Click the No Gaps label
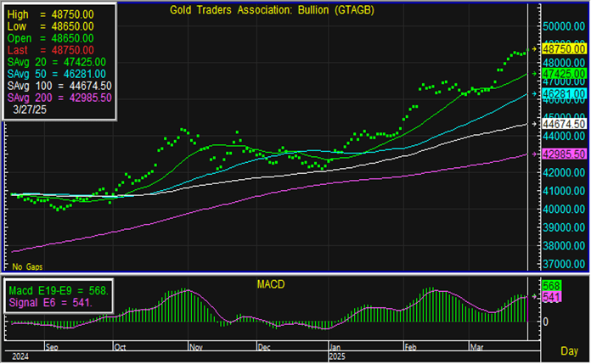 [x=26, y=266]
